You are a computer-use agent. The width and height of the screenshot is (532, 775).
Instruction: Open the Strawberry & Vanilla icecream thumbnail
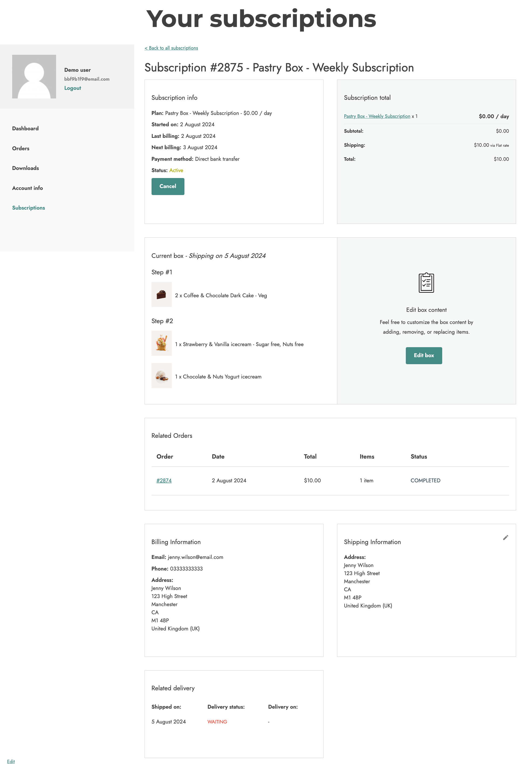(x=161, y=343)
